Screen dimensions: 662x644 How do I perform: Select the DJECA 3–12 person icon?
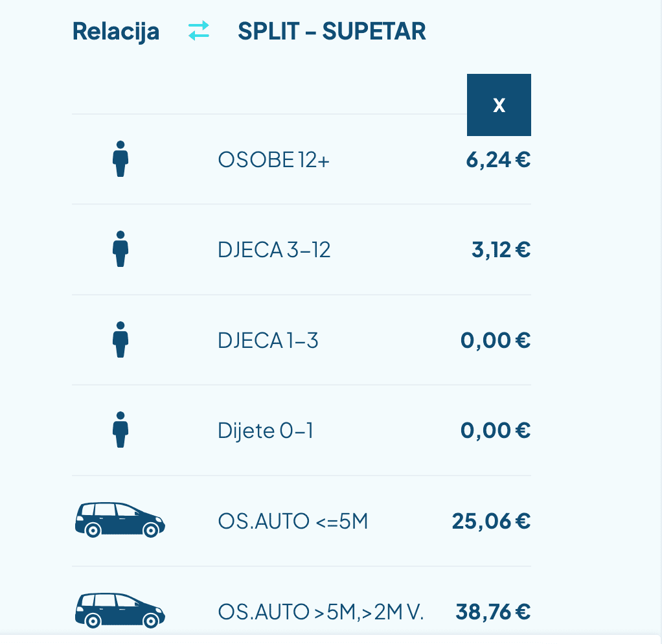click(x=120, y=249)
